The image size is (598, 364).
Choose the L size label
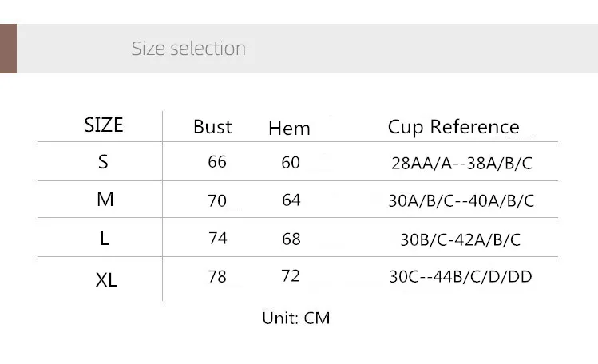pyautogui.click(x=105, y=237)
